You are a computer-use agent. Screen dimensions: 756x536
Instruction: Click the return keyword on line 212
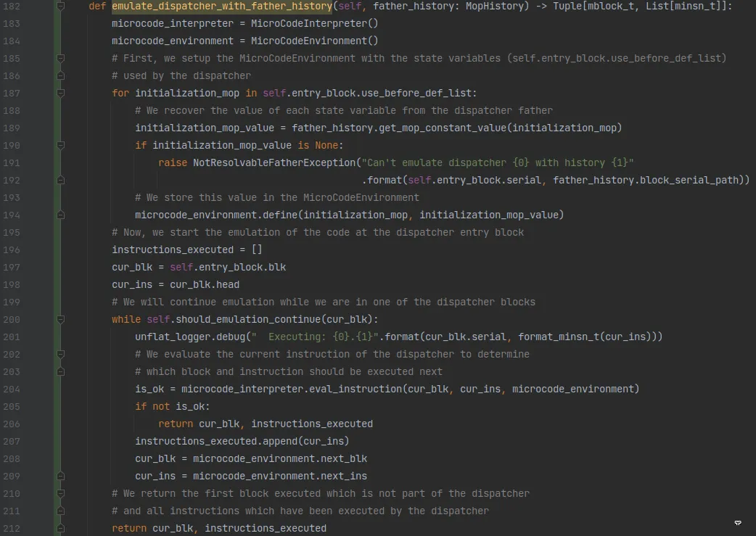128,528
